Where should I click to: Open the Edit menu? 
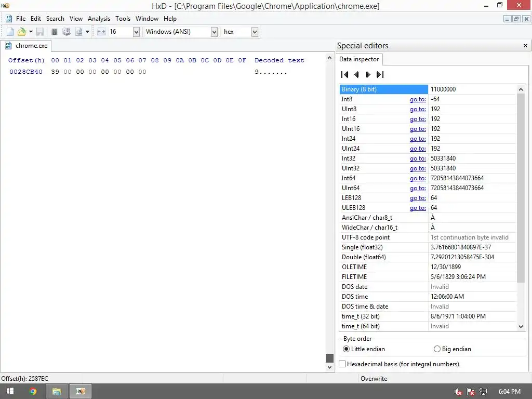36,19
